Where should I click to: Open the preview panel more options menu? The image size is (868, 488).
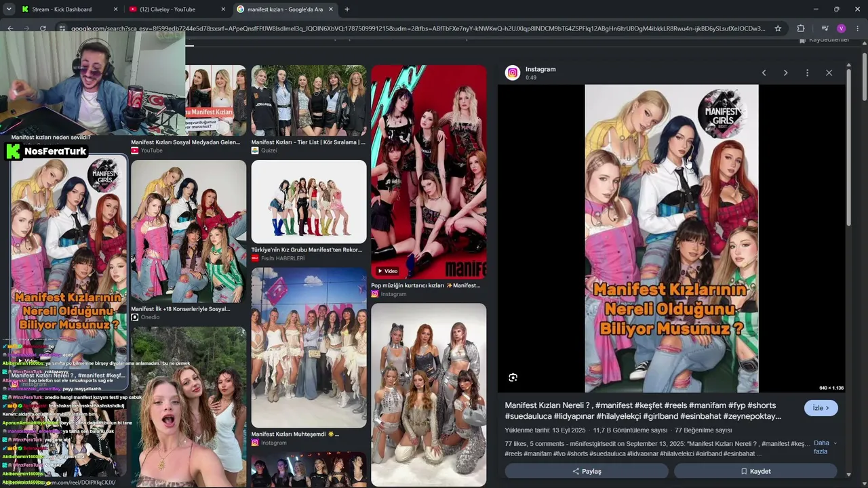[x=807, y=73]
